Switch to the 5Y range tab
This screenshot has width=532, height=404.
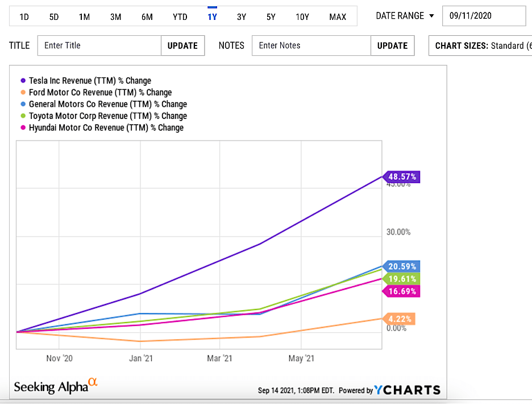pos(271,17)
